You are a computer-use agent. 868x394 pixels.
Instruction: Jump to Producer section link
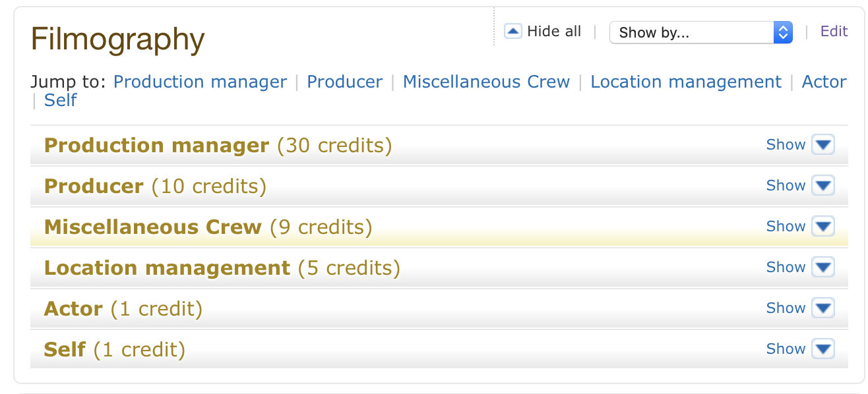tap(344, 82)
